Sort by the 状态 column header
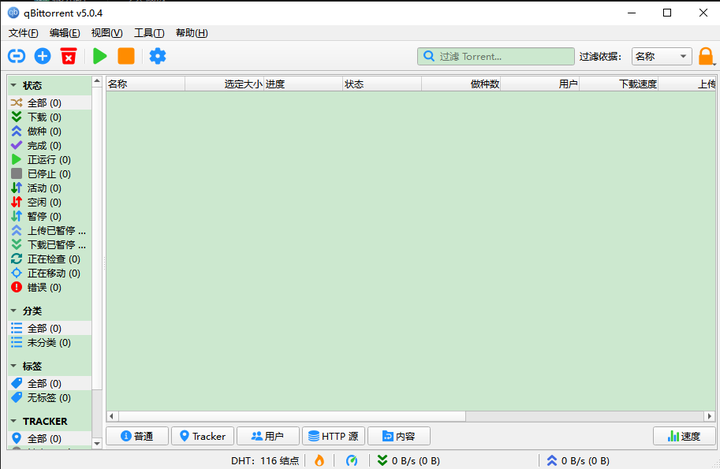The width and height of the screenshot is (720, 469). [382, 84]
